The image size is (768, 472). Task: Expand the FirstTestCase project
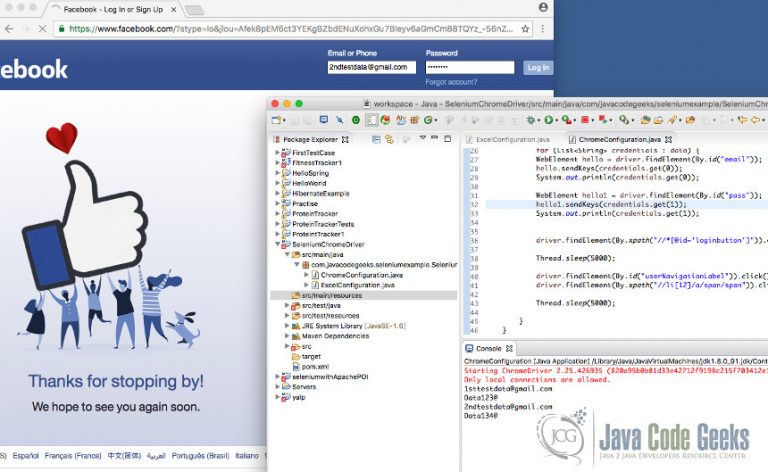277,153
